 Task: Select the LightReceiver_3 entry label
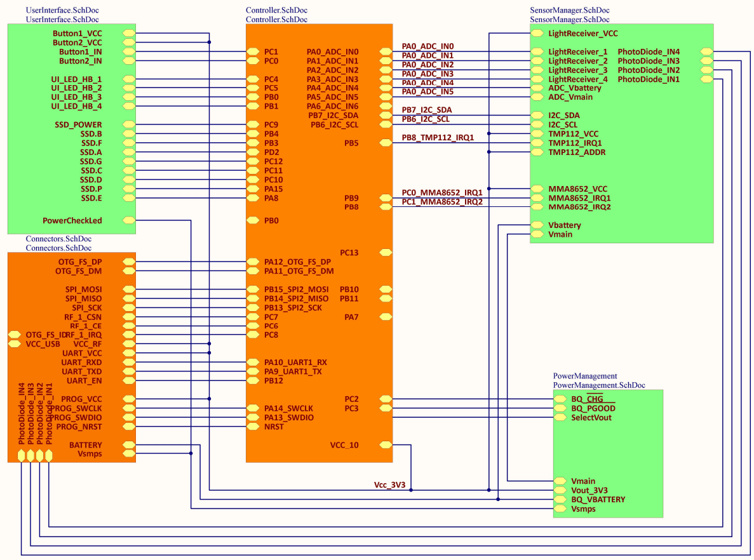pos(577,70)
